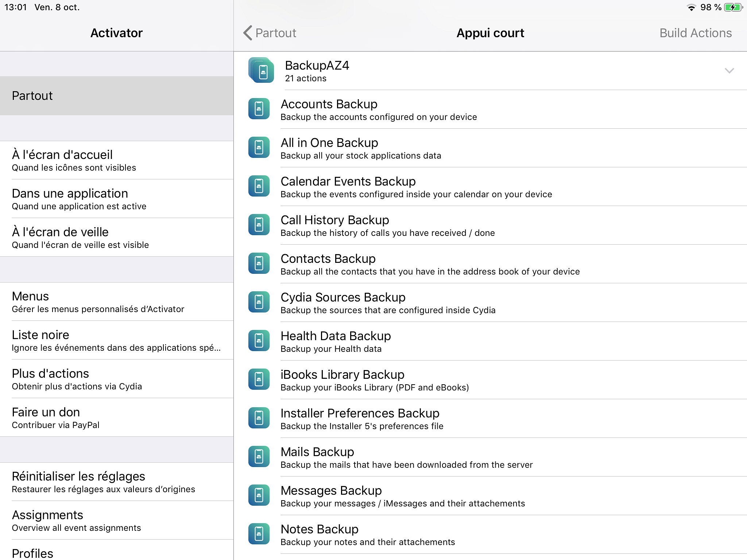Screen dimensions: 747x560
Task: Select Mails Backup action title
Action: 317,452
